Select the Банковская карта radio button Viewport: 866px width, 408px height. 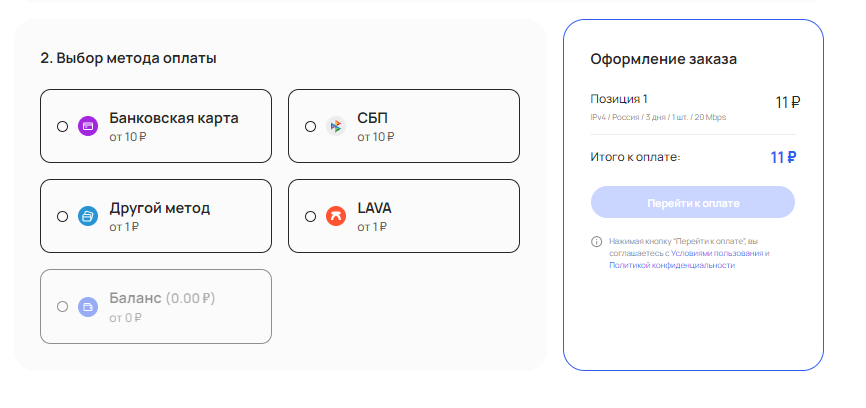pyautogui.click(x=63, y=126)
